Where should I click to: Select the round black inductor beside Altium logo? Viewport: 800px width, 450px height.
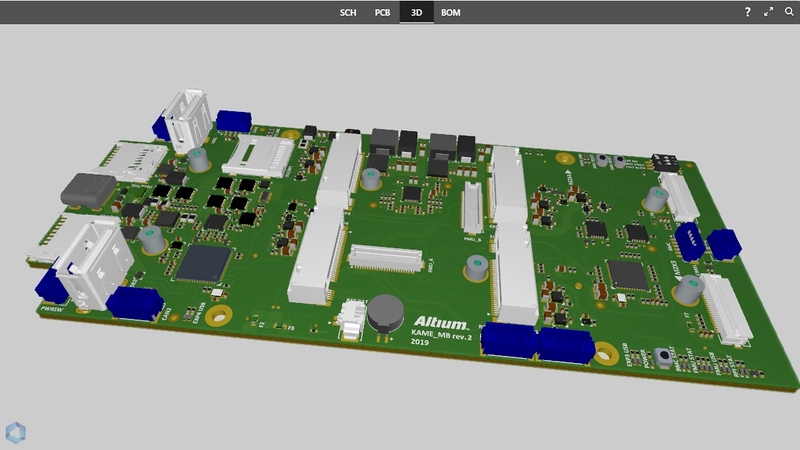pyautogui.click(x=385, y=314)
